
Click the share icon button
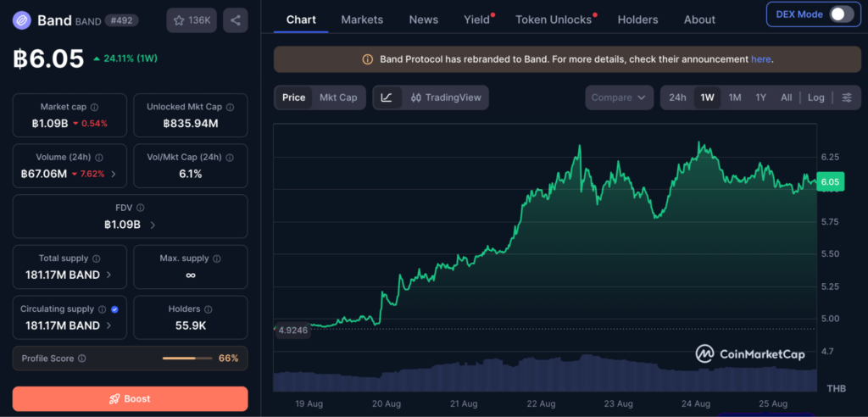tap(236, 20)
